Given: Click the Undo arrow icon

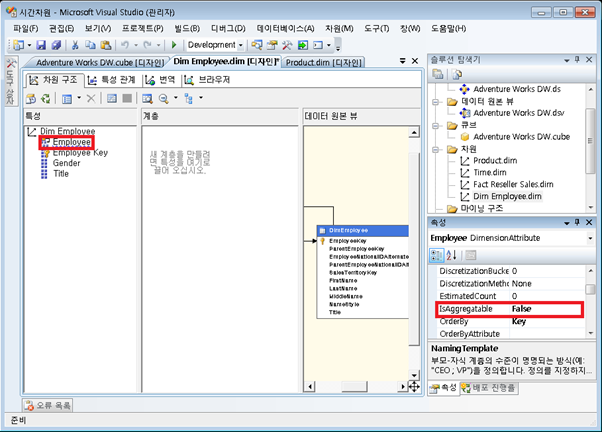Looking at the screenshot, I should pyautogui.click(x=125, y=45).
